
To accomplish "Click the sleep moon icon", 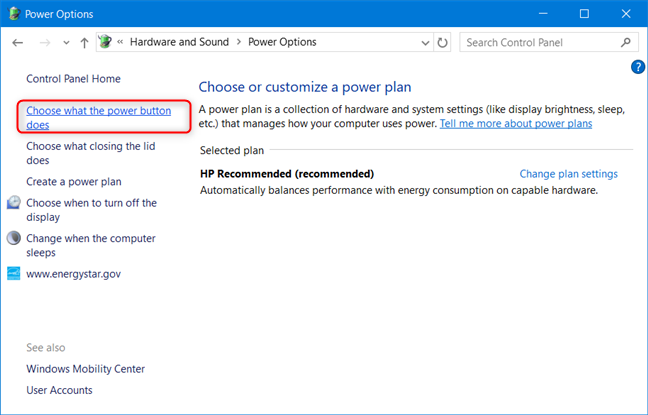I will coord(14,238).
